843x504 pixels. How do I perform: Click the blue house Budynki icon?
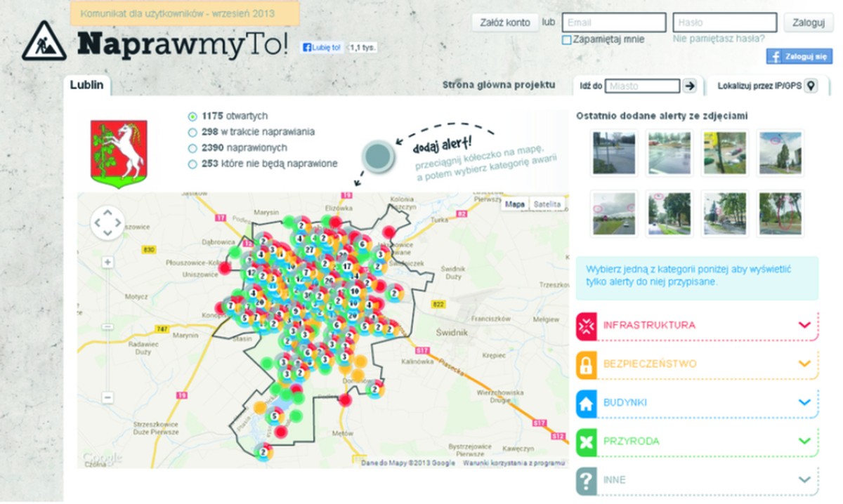click(x=586, y=403)
